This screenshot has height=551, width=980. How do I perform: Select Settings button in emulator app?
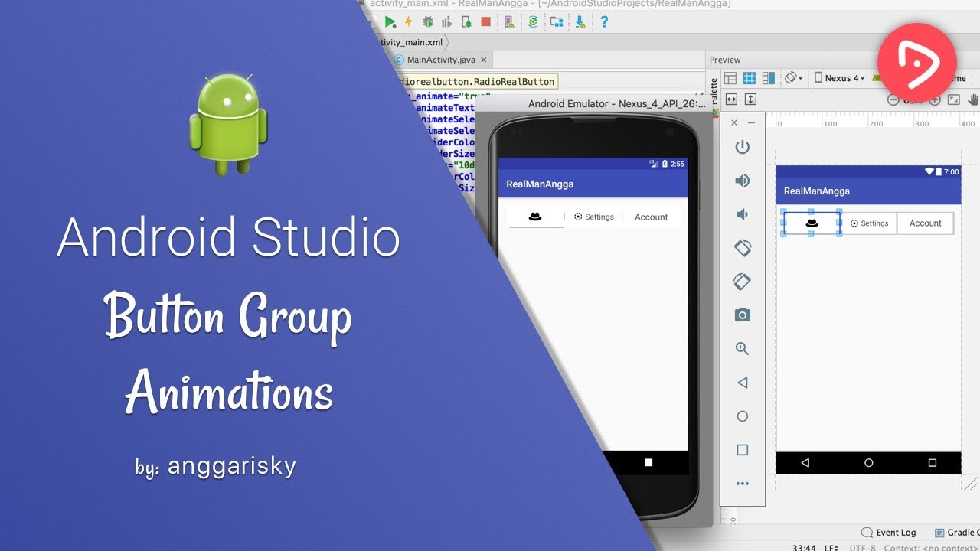pyautogui.click(x=594, y=217)
